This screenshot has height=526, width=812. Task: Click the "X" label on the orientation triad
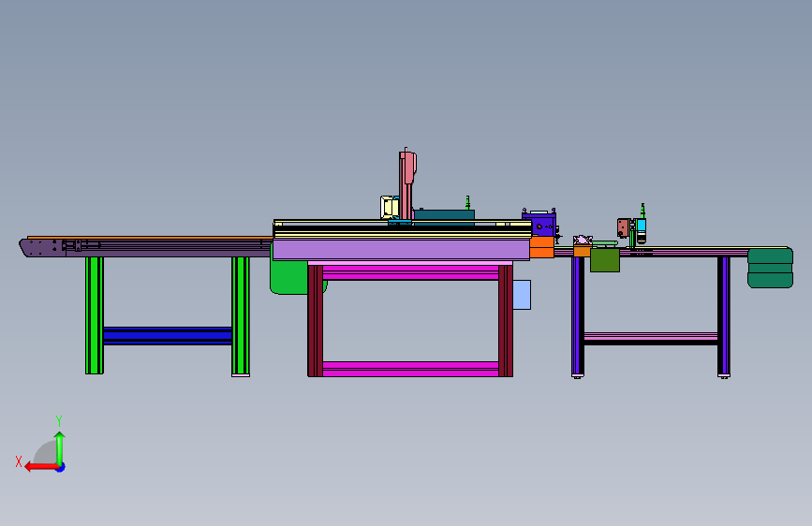click(x=19, y=461)
